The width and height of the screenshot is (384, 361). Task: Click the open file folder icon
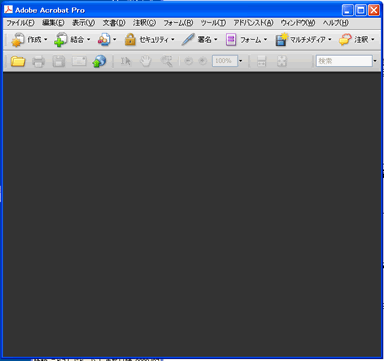tap(18, 61)
